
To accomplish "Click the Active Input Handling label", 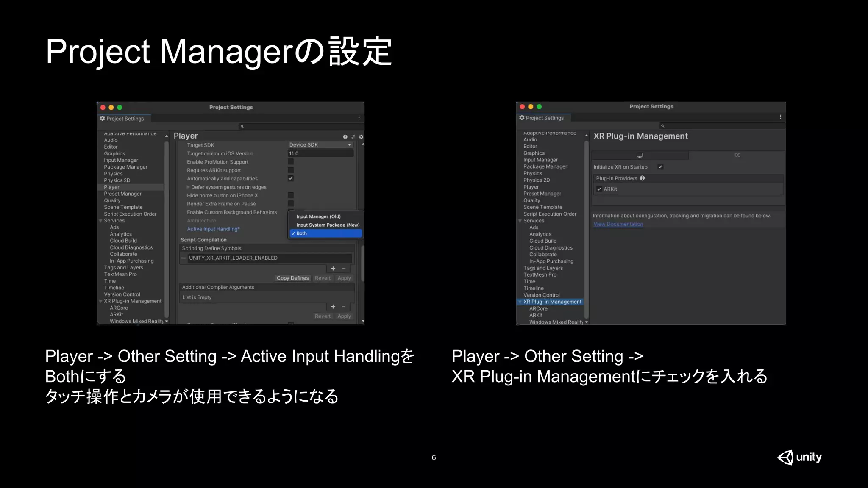I will pyautogui.click(x=213, y=229).
